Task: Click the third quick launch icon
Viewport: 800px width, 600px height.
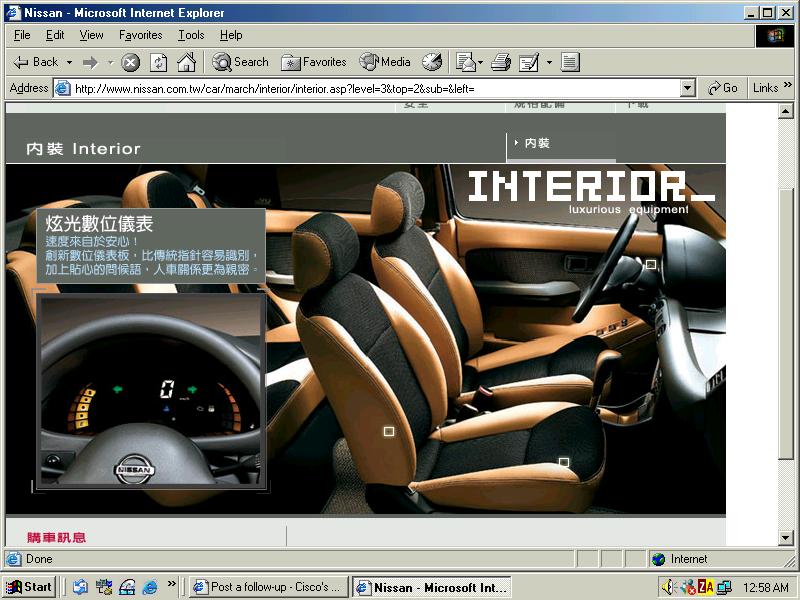Action: click(127, 587)
